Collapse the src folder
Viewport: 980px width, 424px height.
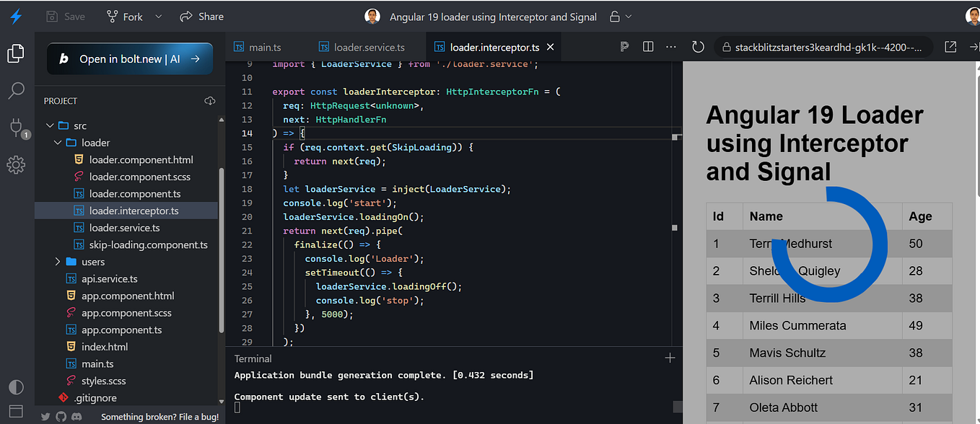[50, 125]
